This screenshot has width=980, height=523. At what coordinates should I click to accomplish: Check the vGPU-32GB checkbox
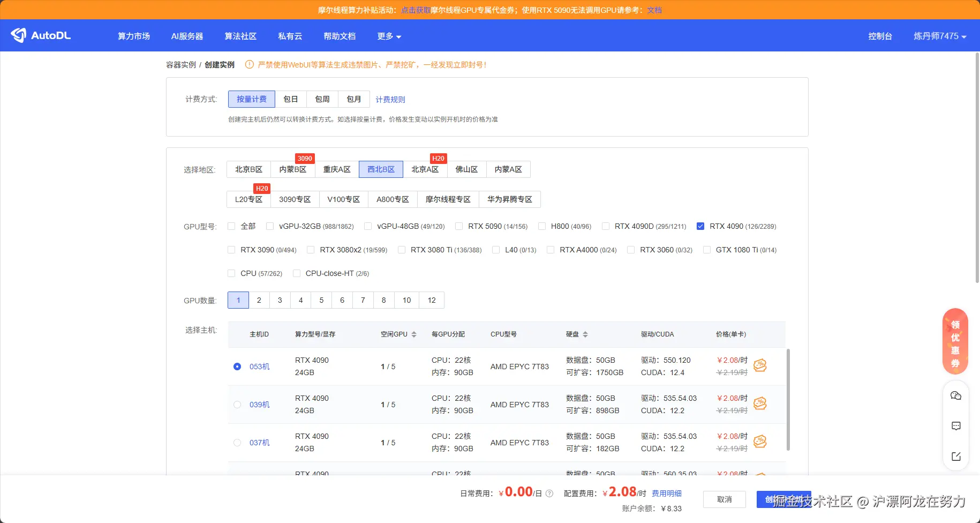pos(270,226)
